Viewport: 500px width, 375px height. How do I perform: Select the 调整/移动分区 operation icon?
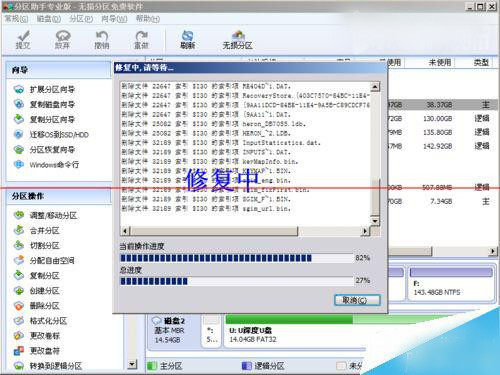point(19,215)
